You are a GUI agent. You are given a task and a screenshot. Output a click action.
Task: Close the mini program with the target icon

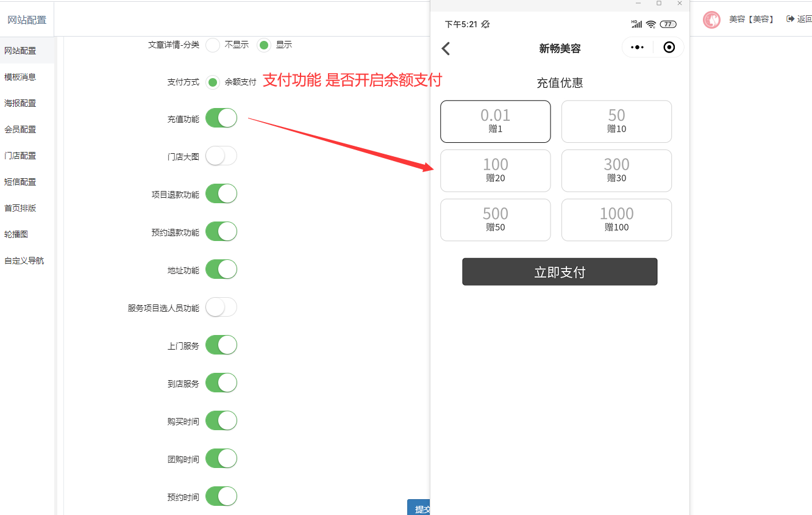(669, 48)
